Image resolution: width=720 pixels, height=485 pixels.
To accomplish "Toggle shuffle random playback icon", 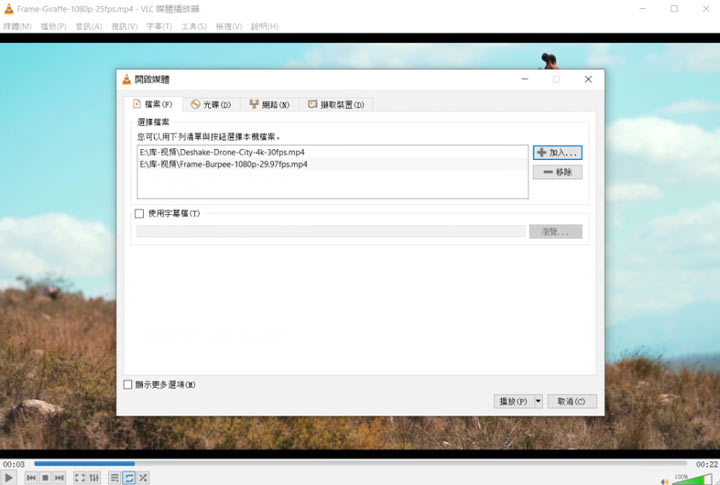I will (x=143, y=478).
